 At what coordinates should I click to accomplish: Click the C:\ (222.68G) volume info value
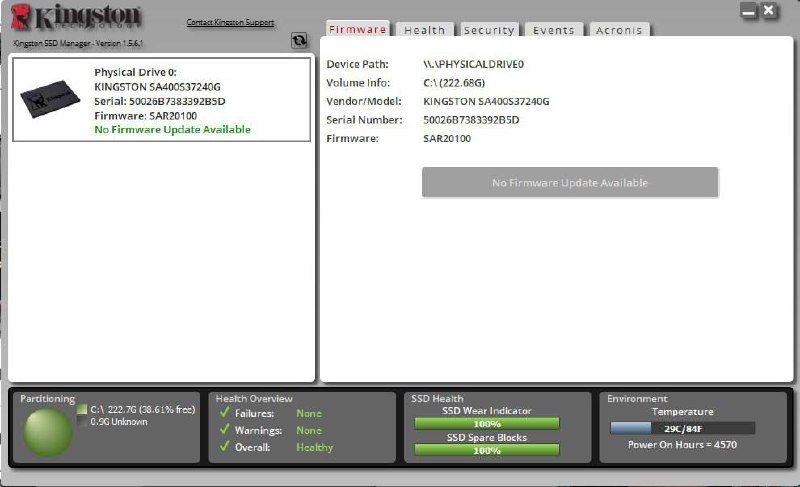[x=454, y=83]
